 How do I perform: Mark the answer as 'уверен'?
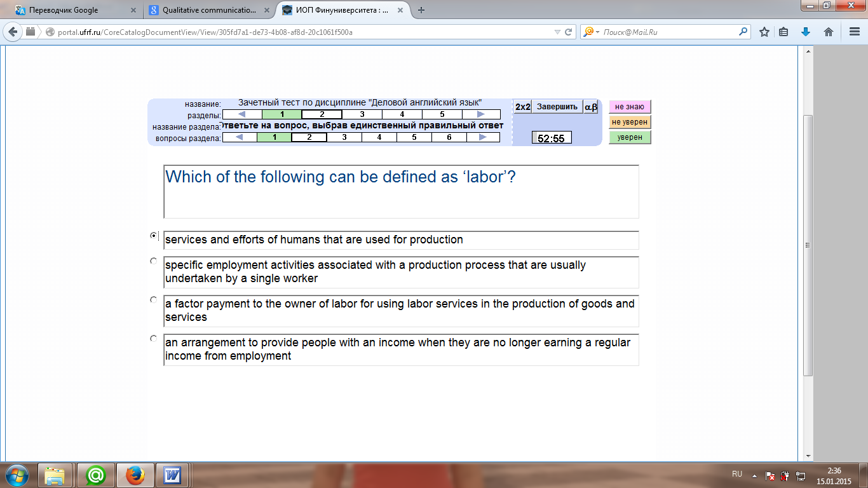[x=630, y=137]
